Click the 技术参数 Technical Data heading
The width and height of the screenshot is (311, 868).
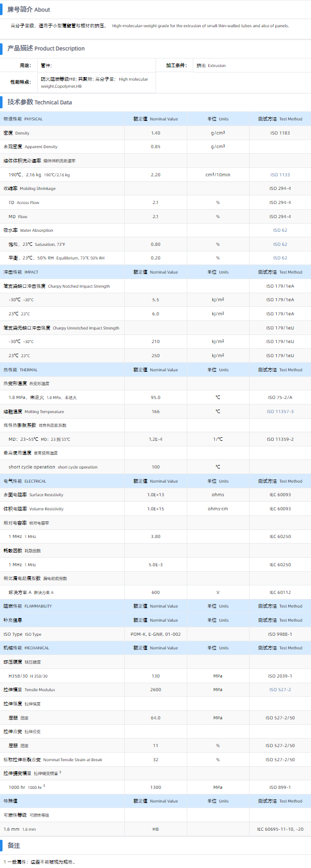(39, 102)
